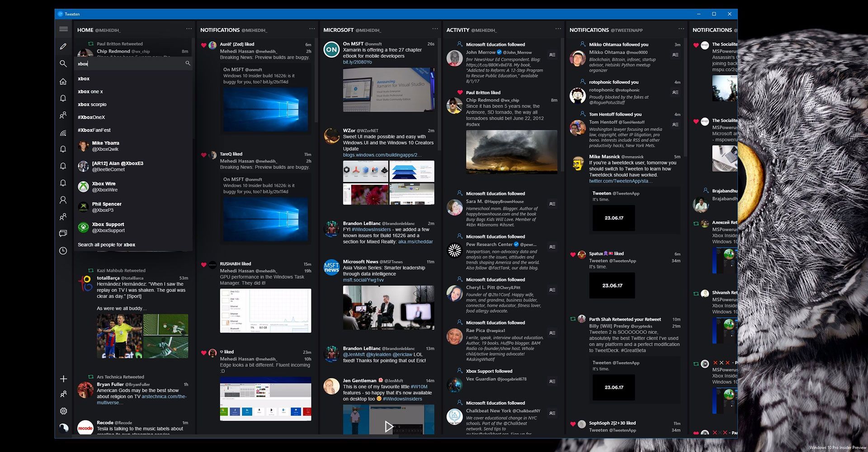Image resolution: width=868 pixels, height=452 pixels.
Task: Open Xamarin for Visual Studio image thumbnail
Action: point(388,90)
